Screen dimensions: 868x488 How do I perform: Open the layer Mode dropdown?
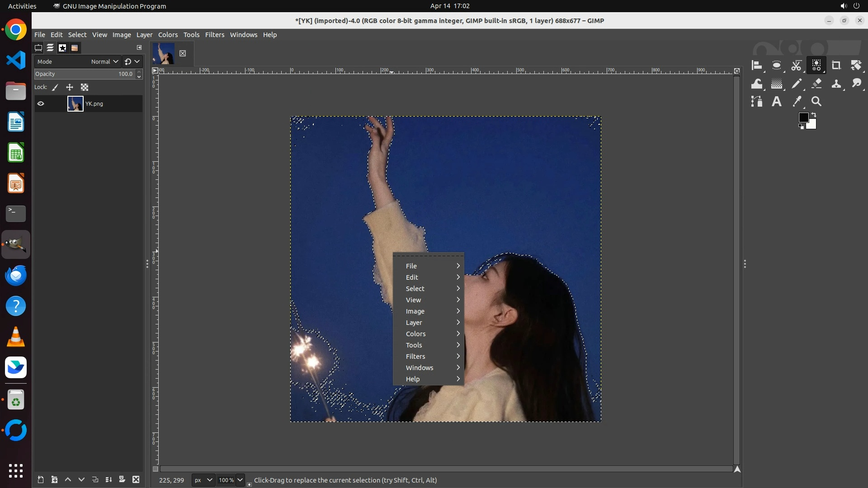pos(104,62)
